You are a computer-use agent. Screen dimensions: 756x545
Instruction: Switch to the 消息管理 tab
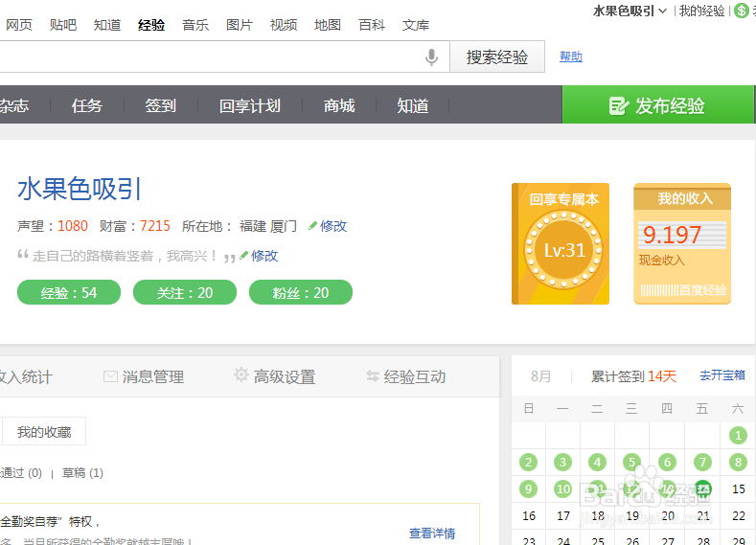[x=143, y=376]
